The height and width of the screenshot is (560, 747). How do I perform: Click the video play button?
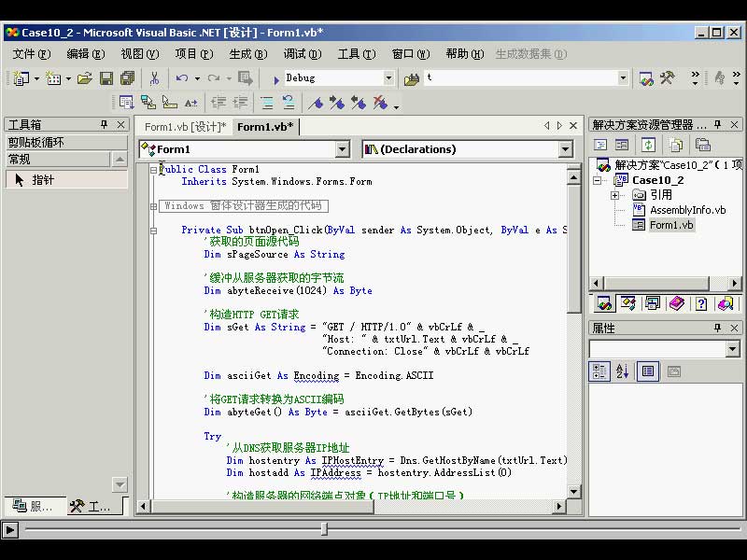click(x=9, y=529)
